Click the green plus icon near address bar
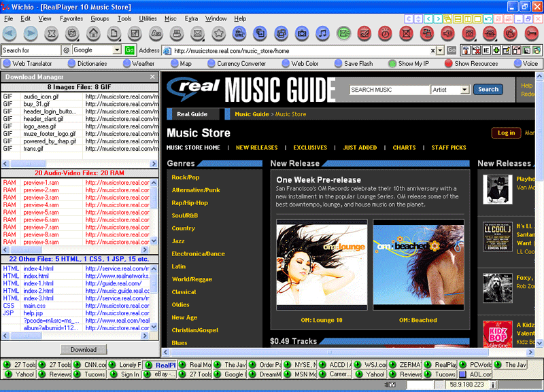544x392 pixels. click(496, 50)
